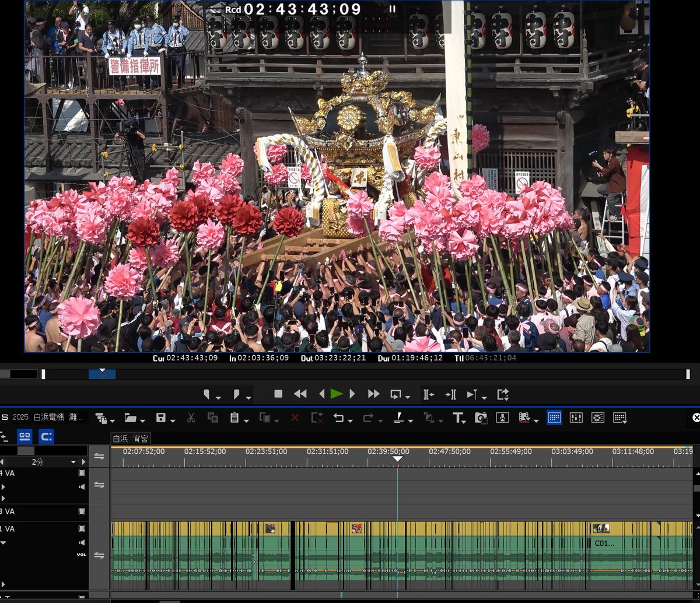Select the 白浜 宵宮 sequence tab
This screenshot has height=603, width=700.
[130, 439]
